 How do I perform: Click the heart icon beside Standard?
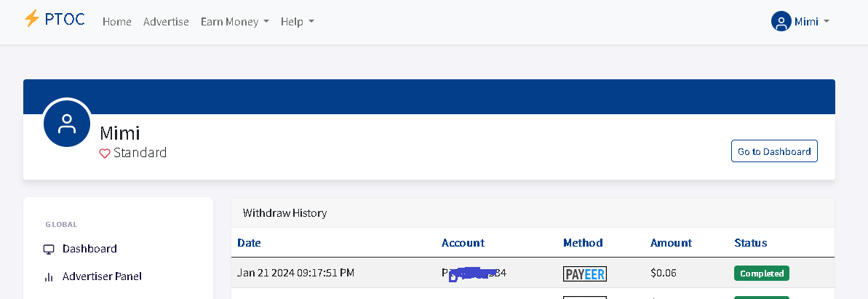[x=105, y=154]
